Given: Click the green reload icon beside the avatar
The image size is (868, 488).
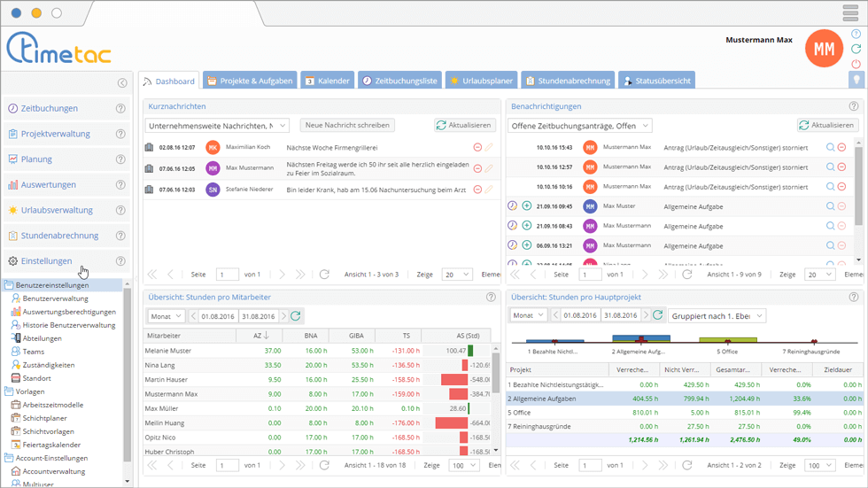Looking at the screenshot, I should tap(856, 50).
